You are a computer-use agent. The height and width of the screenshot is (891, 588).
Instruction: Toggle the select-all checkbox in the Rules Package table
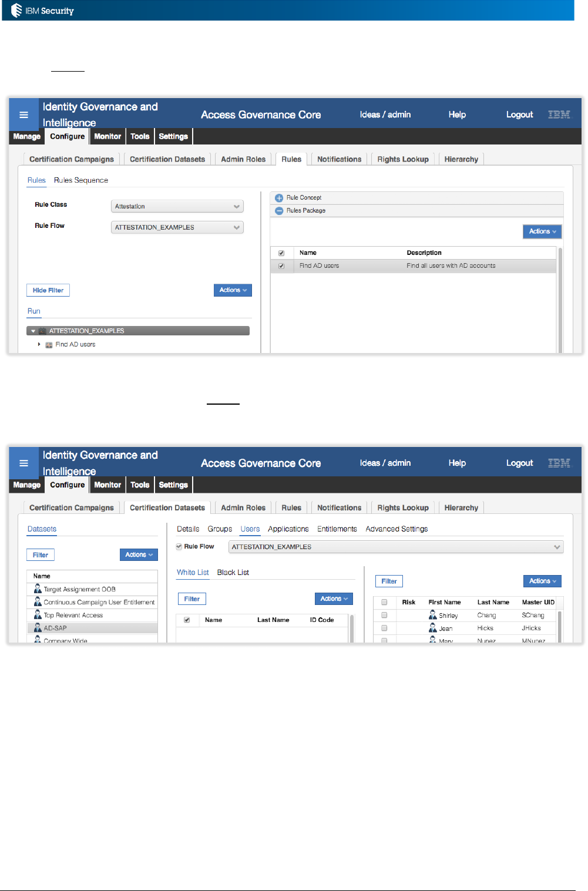coord(281,253)
